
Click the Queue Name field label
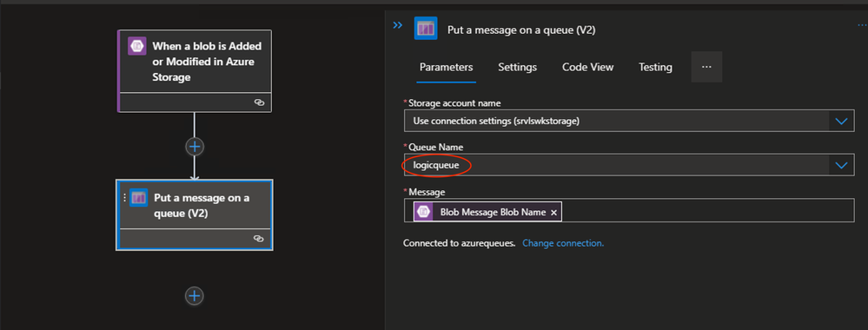[x=436, y=148]
